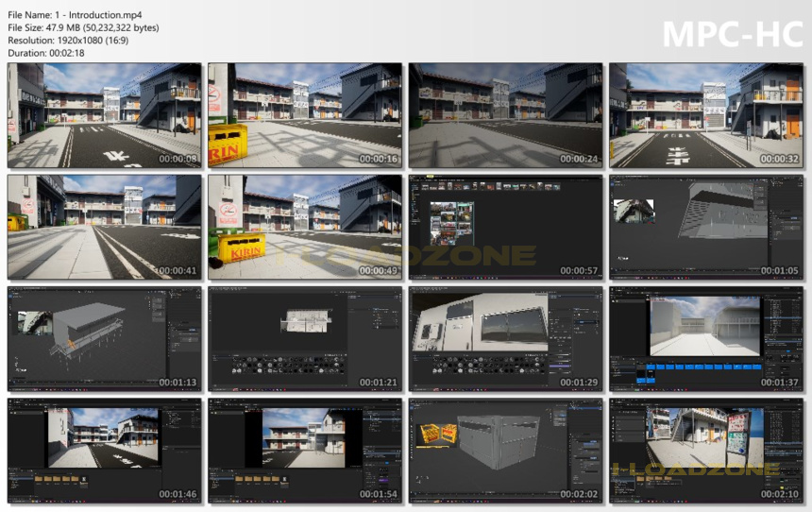The height and width of the screenshot is (512, 812).
Task: Click the Resolution: 1920x1080 (16:9) text
Action: point(68,41)
